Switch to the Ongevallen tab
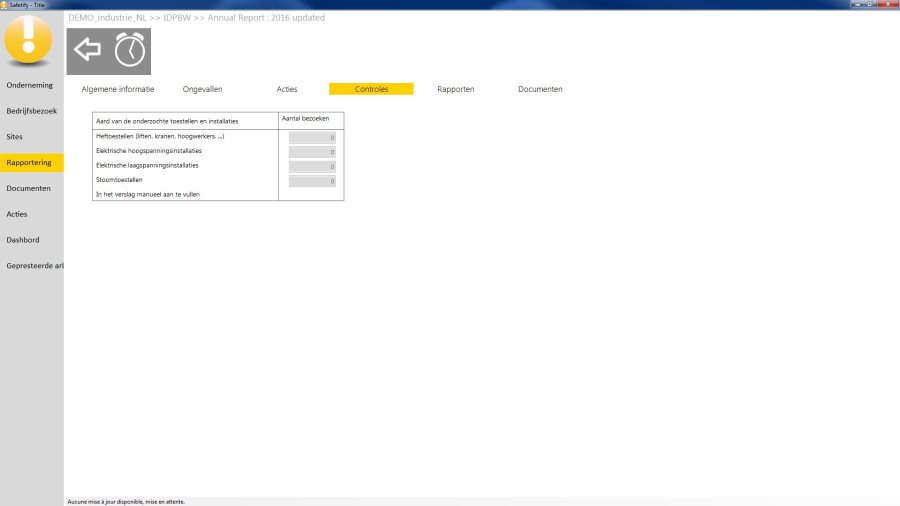The image size is (900, 506). click(x=203, y=89)
